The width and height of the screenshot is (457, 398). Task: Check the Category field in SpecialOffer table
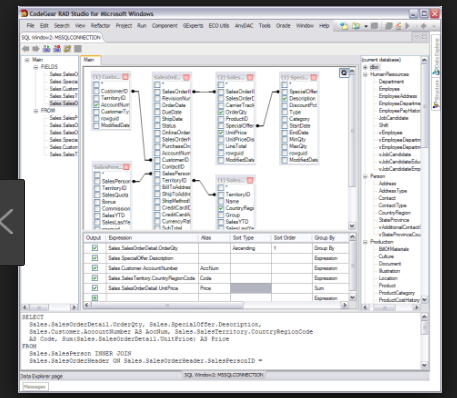pos(284,119)
